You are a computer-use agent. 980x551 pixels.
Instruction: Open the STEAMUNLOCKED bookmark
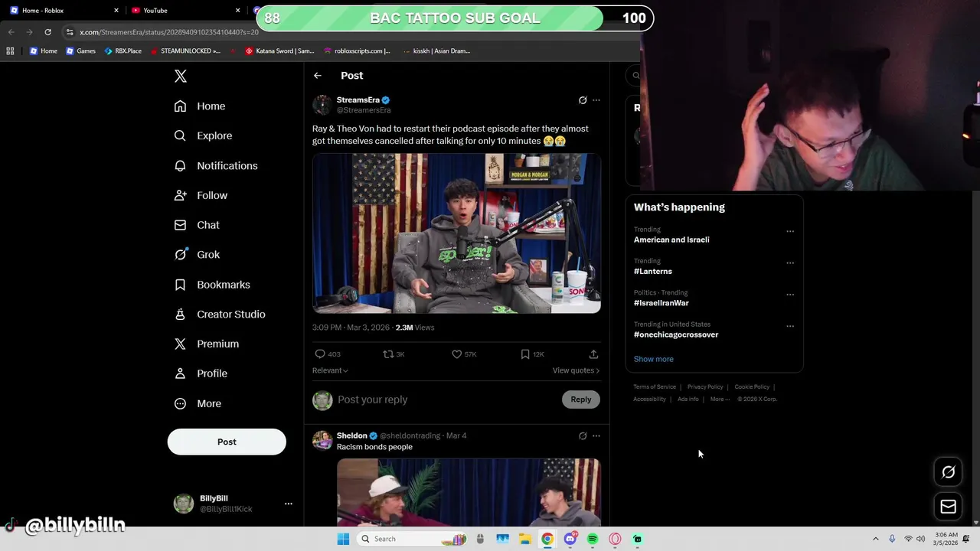185,51
